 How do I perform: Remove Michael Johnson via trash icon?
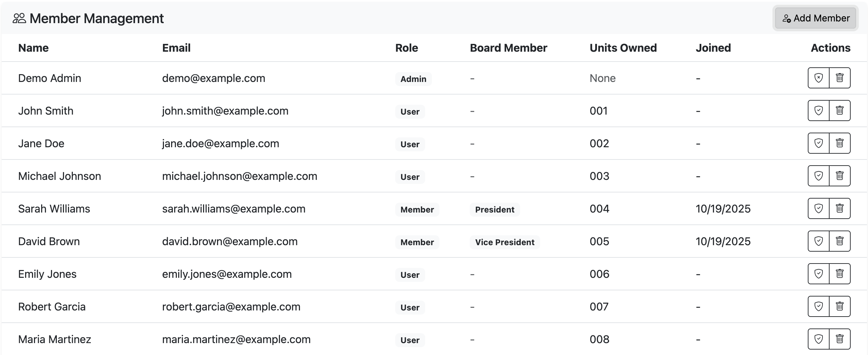(x=839, y=176)
